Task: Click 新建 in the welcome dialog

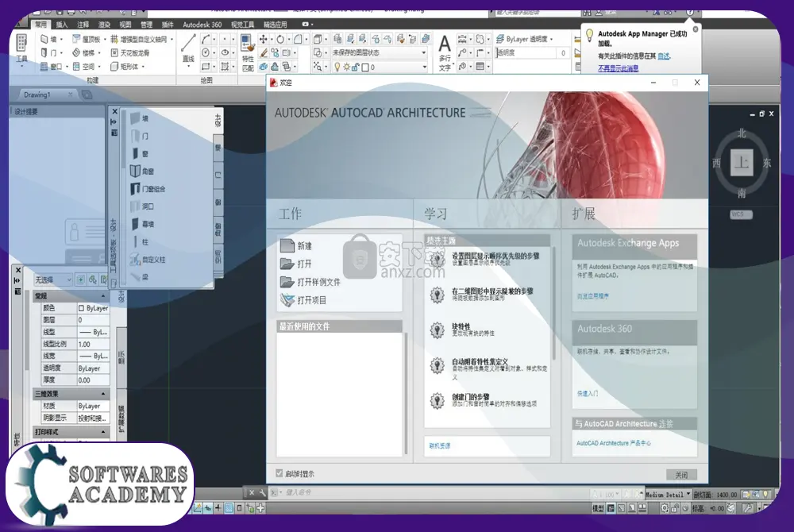Action: pyautogui.click(x=296, y=246)
